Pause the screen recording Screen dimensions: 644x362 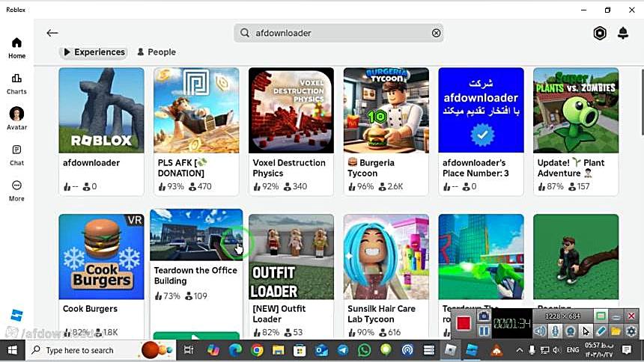pos(484,331)
